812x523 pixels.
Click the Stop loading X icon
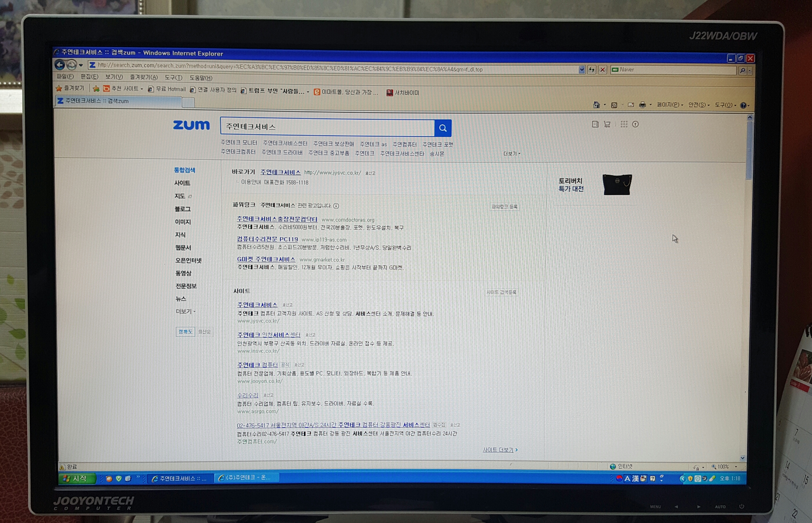click(602, 70)
